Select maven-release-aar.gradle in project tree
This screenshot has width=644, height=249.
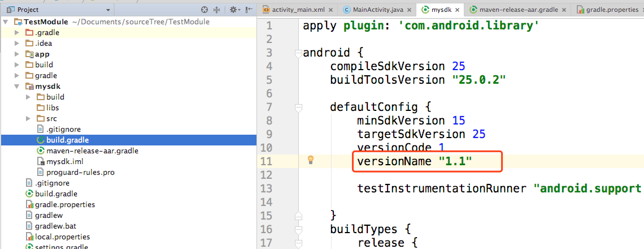92,151
